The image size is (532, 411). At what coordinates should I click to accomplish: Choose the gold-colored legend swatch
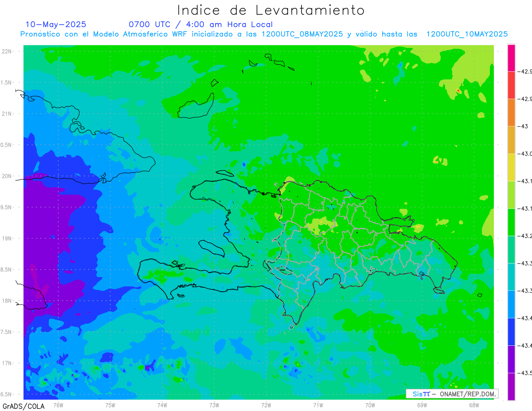pos(511,140)
